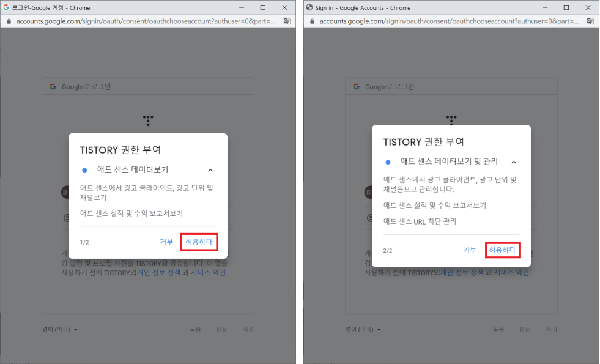Open 서비스 약관 link in left window
600x364 pixels.
pos(209,272)
